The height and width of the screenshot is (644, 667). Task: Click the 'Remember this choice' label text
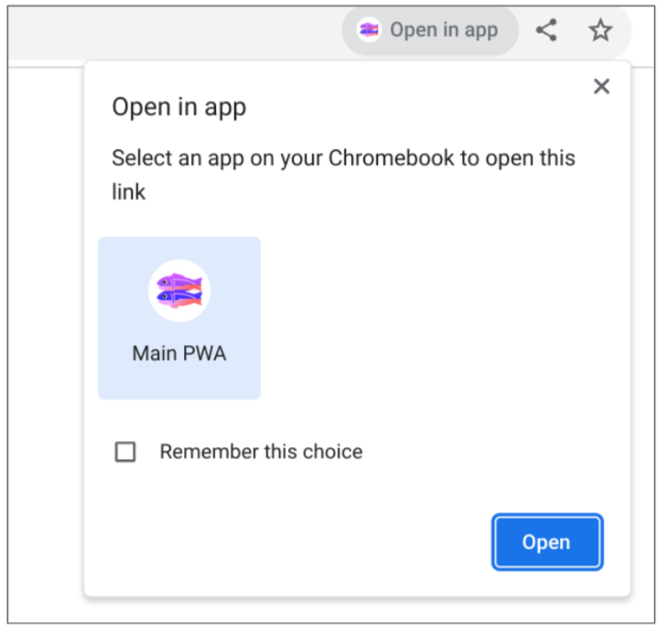click(261, 452)
